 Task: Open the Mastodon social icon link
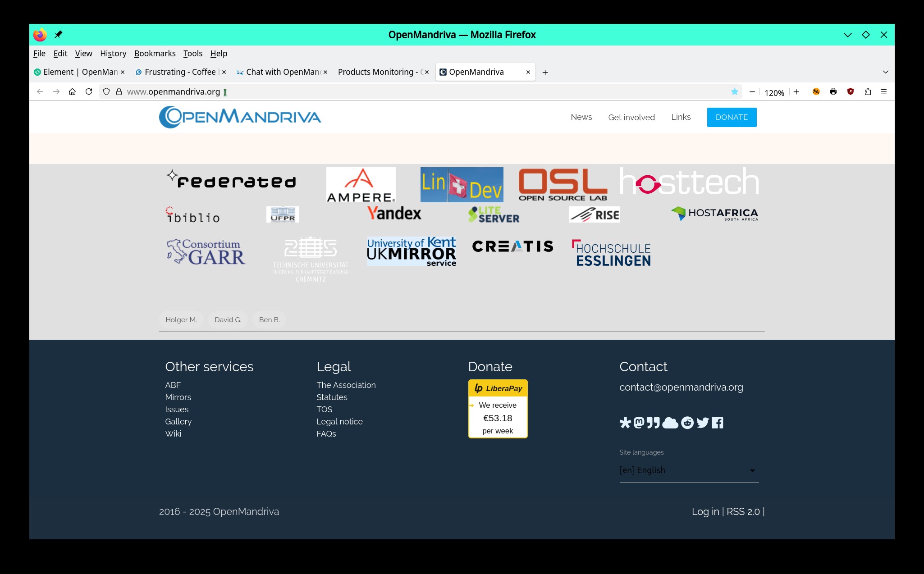click(639, 423)
